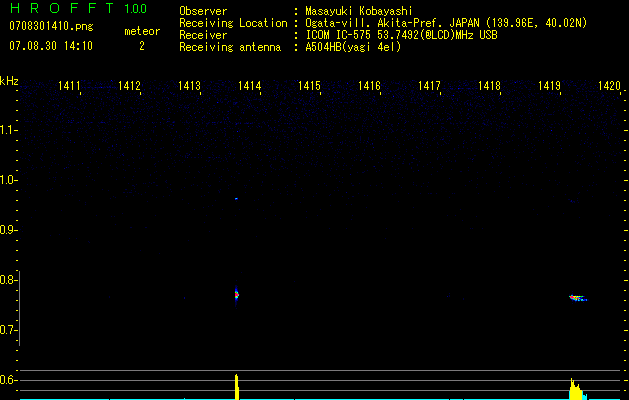Click the yellow power spike below 1414
Viewport: 629px width, 400px height.
(237, 387)
